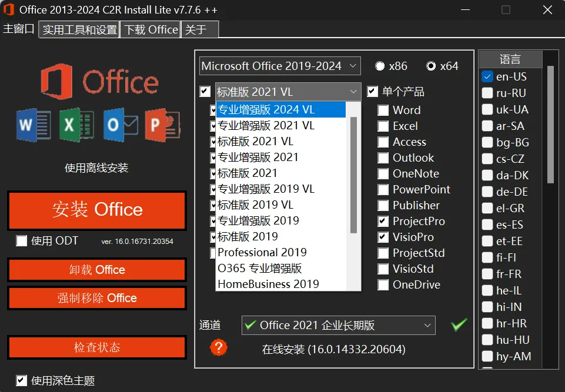
Task: Collapse the 标准版 2021 VL edition dropdown
Action: pos(288,92)
